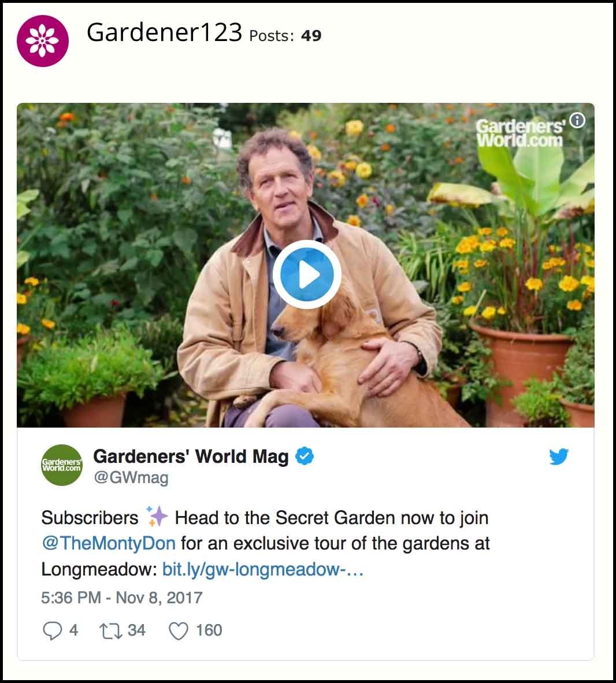The image size is (616, 683).
Task: Click the Twitter bird logo
Action: (x=558, y=456)
